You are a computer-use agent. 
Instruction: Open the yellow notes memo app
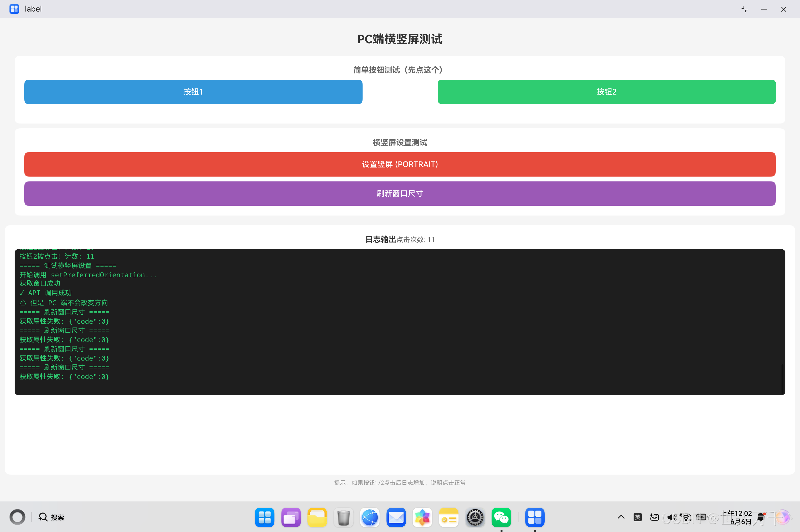pos(449,517)
